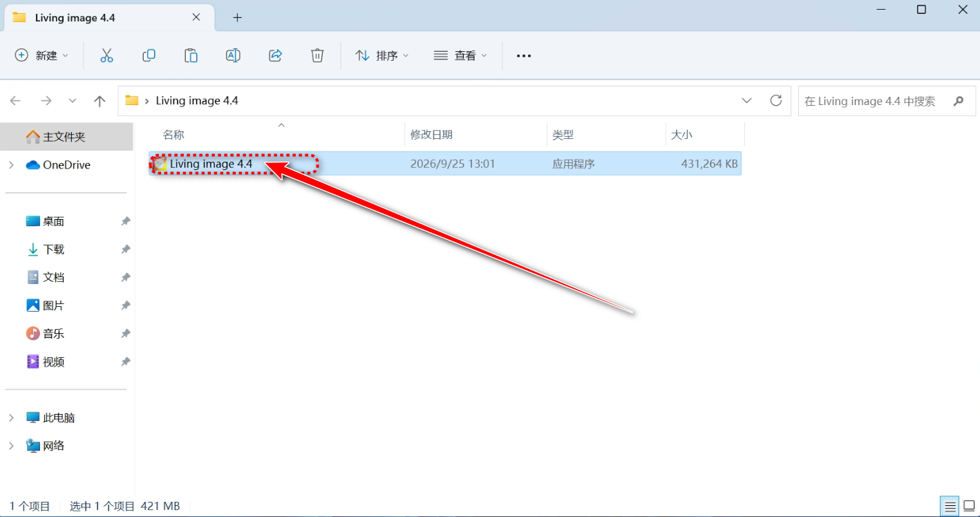Screen dimensions: 980x517
Task: Click the Copy icon in toolbar
Action: (149, 55)
